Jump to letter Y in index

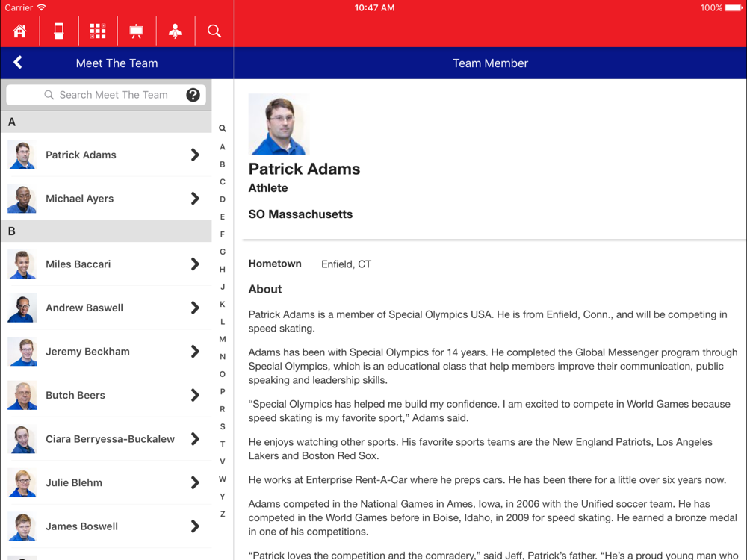(x=223, y=497)
